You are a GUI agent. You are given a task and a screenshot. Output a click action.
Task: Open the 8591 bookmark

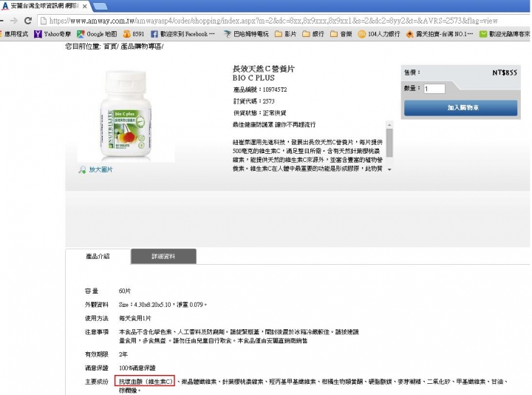point(134,34)
